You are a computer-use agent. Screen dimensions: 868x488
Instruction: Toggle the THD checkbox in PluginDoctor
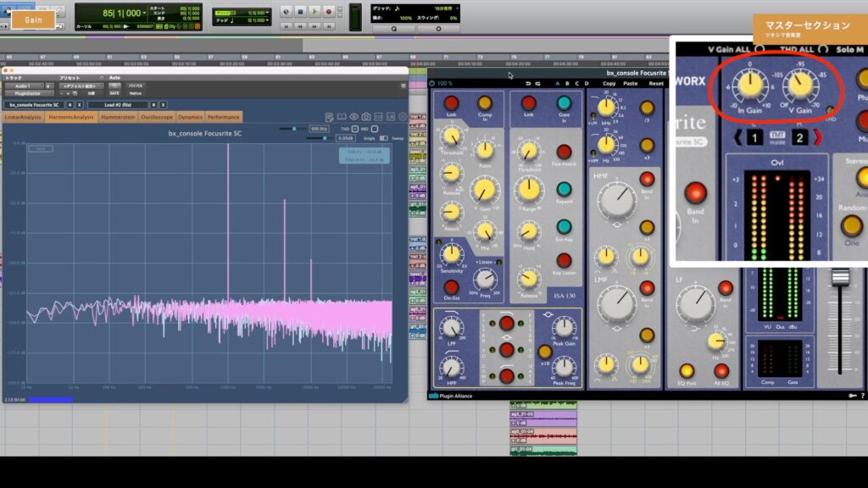click(355, 129)
